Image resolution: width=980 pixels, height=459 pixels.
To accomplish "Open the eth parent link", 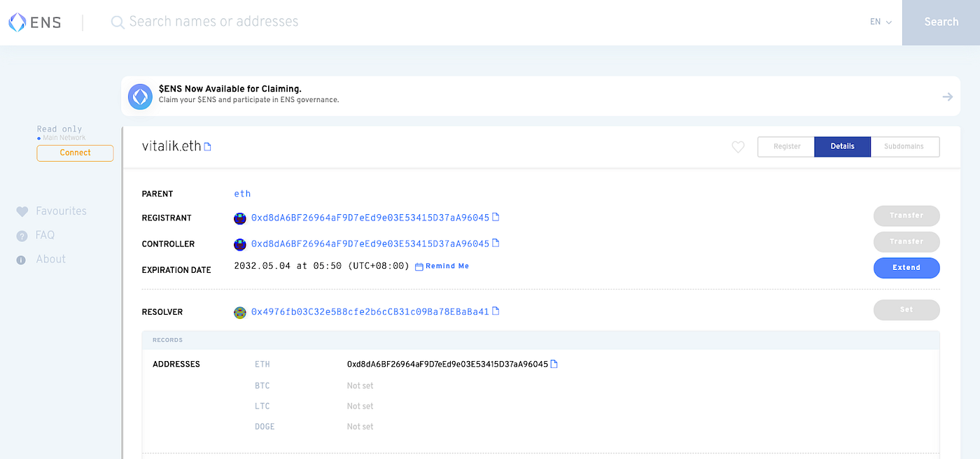I will click(x=242, y=193).
